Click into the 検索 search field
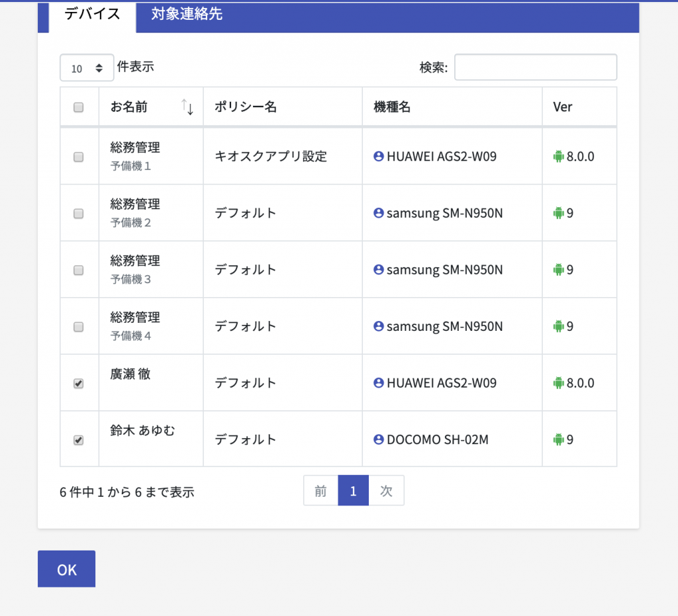This screenshot has width=678, height=616. (x=535, y=67)
